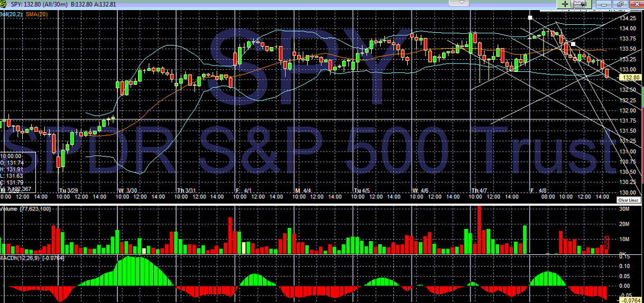Click the 130.00 price axis label
This screenshot has width=644, height=303.
[x=628, y=192]
